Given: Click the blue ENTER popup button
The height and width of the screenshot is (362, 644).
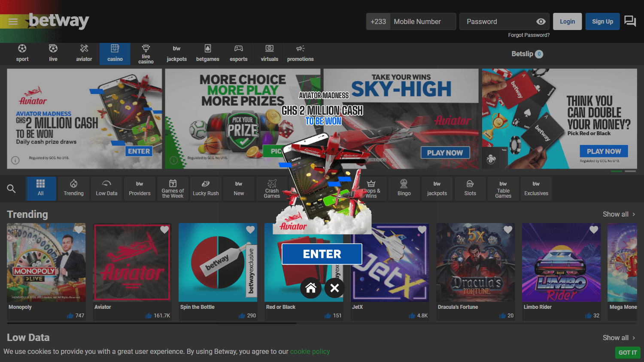Looking at the screenshot, I should (x=322, y=254).
